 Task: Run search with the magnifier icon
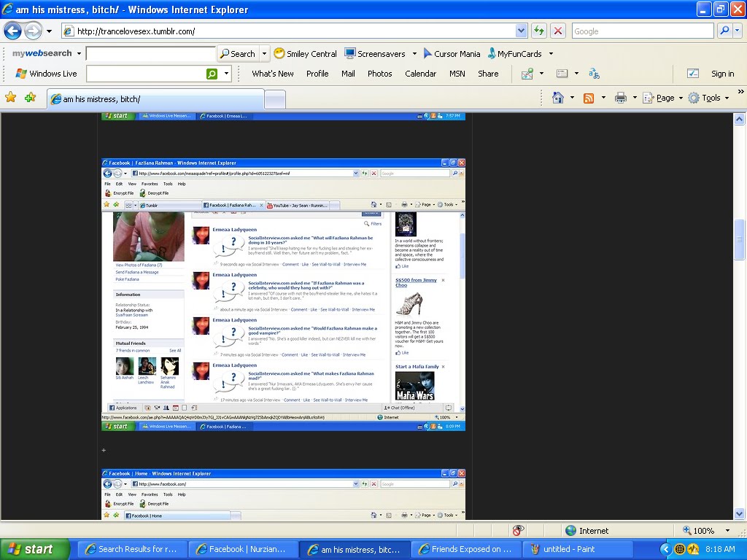point(724,31)
